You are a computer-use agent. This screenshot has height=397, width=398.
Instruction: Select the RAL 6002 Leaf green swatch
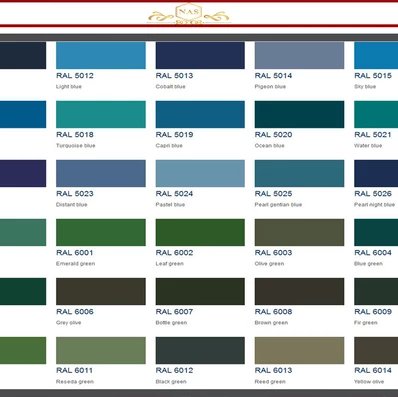pyautogui.click(x=200, y=232)
